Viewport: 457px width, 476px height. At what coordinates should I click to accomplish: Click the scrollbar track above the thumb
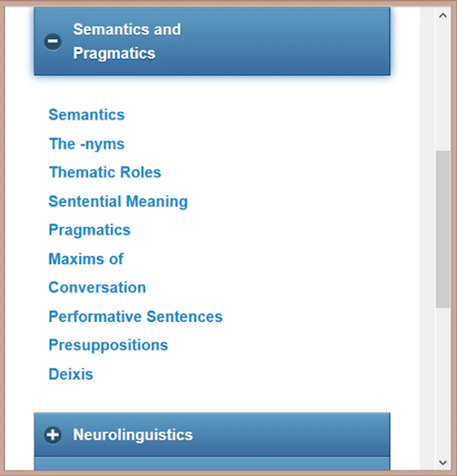tap(443, 85)
